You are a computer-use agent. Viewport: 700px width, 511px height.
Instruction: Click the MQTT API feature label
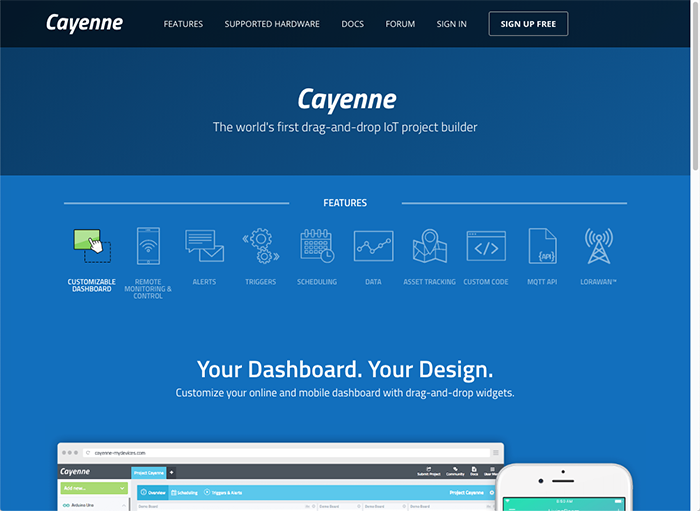click(x=542, y=282)
